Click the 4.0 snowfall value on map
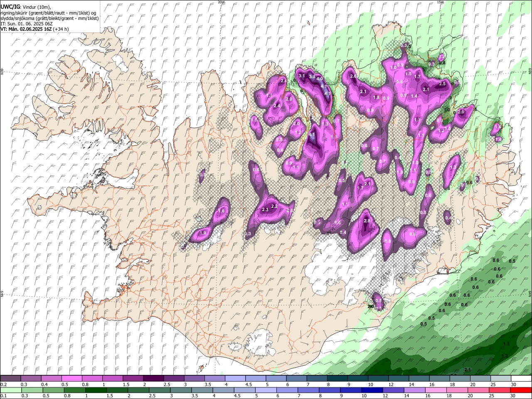532x399 pixels. tap(320, 79)
